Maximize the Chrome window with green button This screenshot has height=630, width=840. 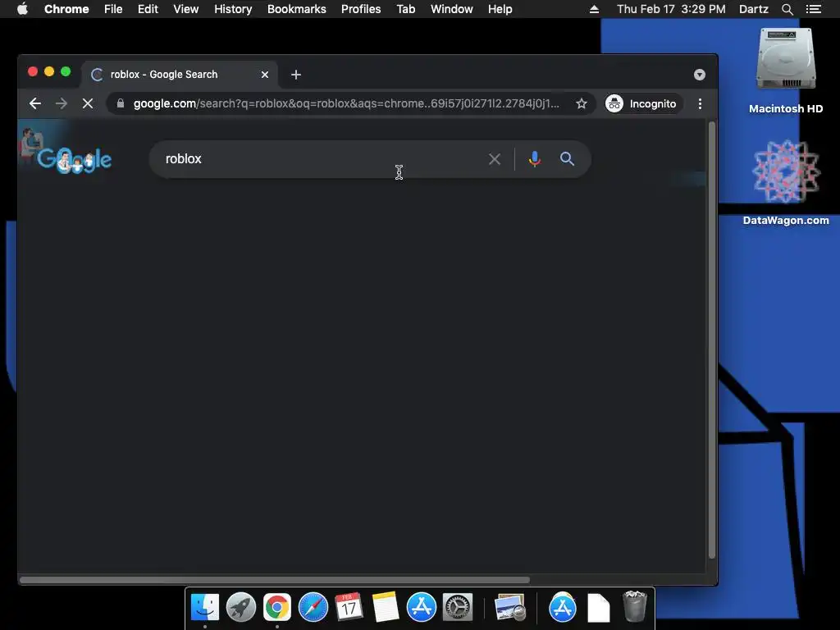coord(66,72)
